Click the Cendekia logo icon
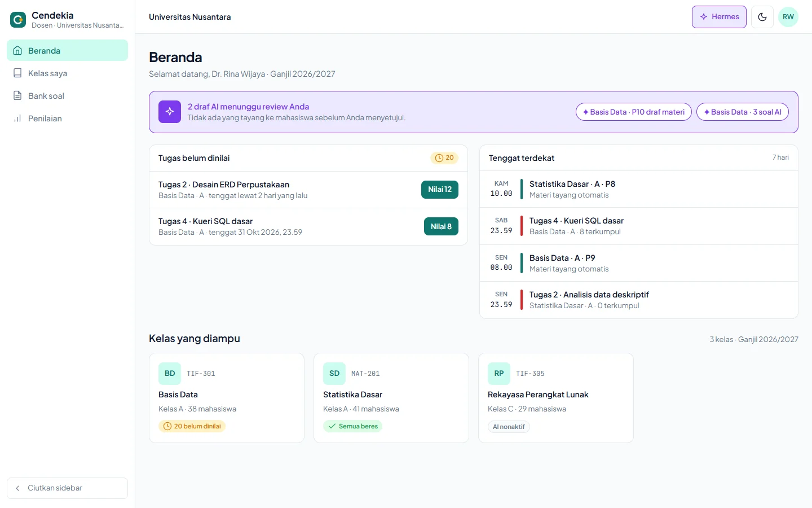The image size is (812, 508). (x=18, y=20)
